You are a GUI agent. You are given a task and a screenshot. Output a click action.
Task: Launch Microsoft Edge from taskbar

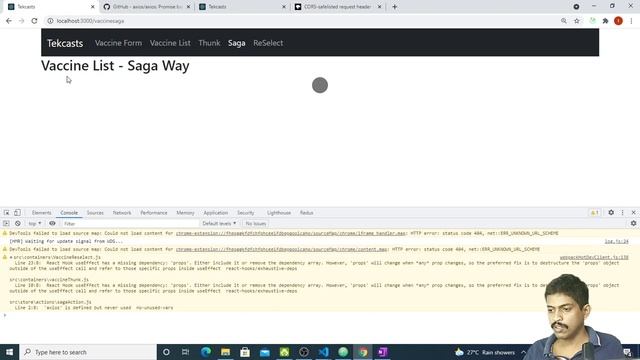point(206,352)
